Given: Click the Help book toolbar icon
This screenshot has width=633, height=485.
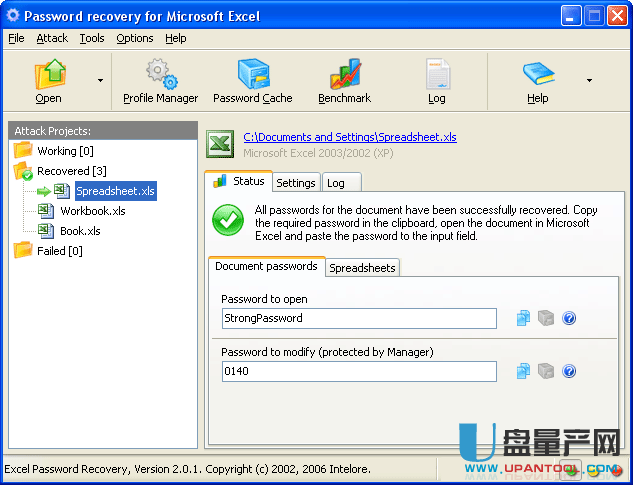Looking at the screenshot, I should pyautogui.click(x=538, y=74).
